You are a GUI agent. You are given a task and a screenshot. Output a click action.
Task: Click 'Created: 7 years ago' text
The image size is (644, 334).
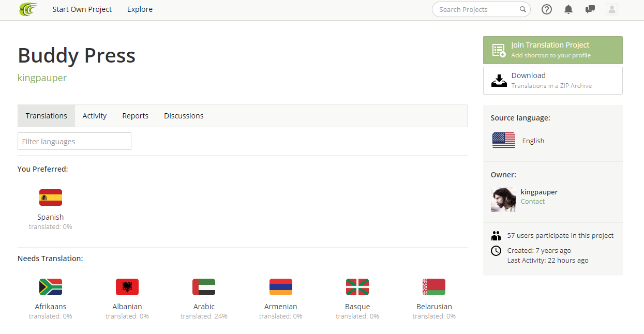(539, 250)
